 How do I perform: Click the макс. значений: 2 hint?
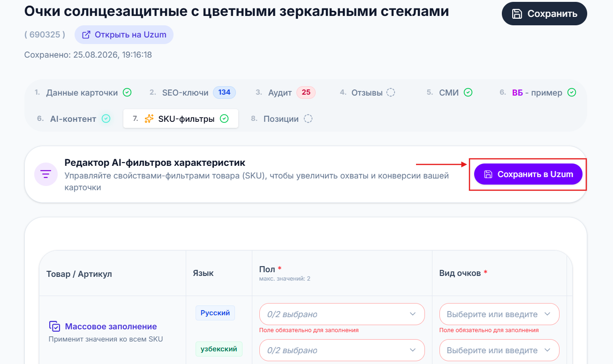285,279
